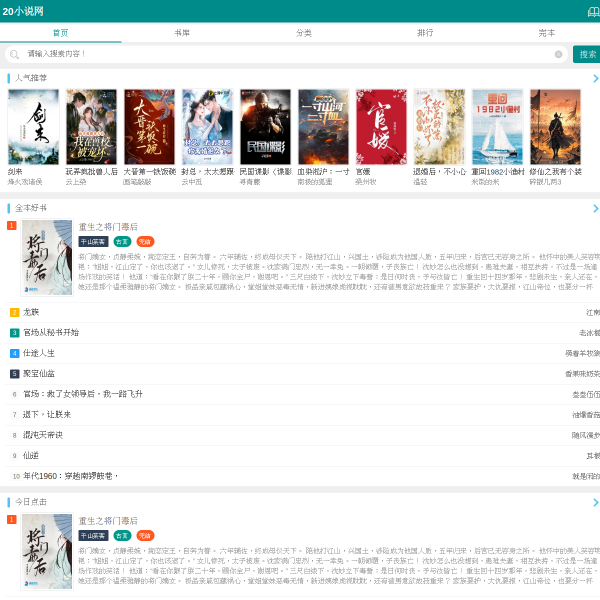The image size is (600, 600).
Task: Click the green rank 3 badge
Action: point(14,333)
